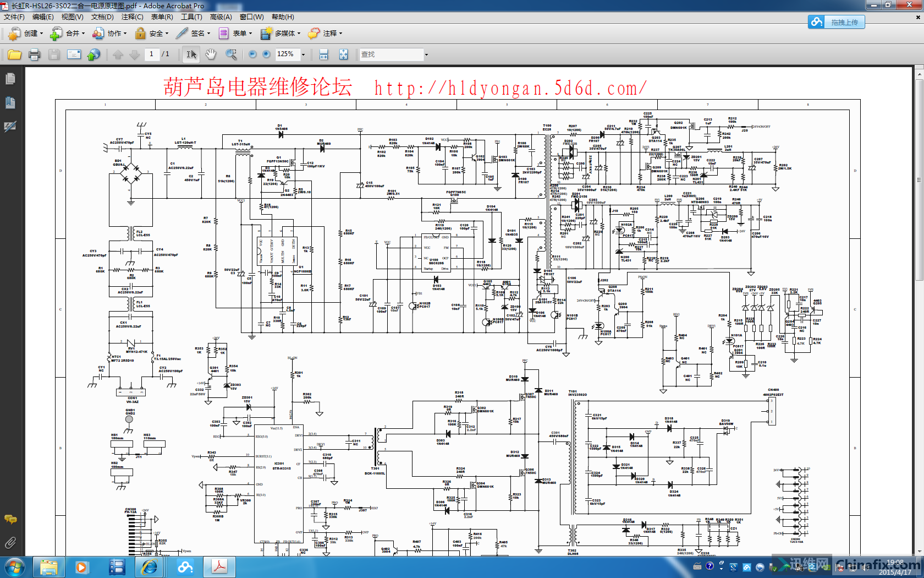The width and height of the screenshot is (924, 578).
Task: Expand the 协作 dropdown arrow
Action: tap(125, 34)
